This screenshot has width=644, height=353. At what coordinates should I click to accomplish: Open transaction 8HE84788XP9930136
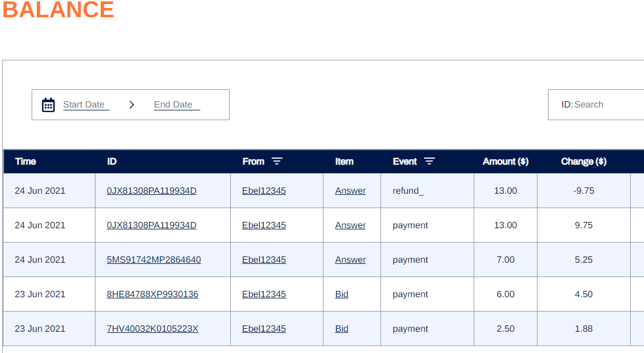(x=153, y=294)
